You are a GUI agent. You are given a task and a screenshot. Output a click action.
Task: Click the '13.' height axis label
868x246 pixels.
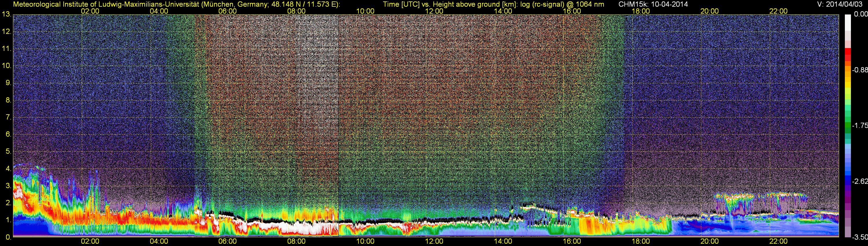pos(7,14)
